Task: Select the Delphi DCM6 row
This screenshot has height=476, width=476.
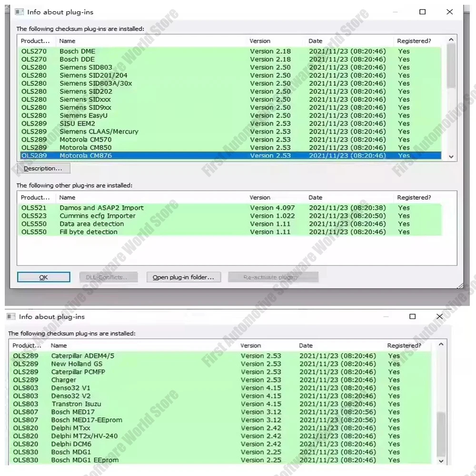Action: (x=221, y=444)
